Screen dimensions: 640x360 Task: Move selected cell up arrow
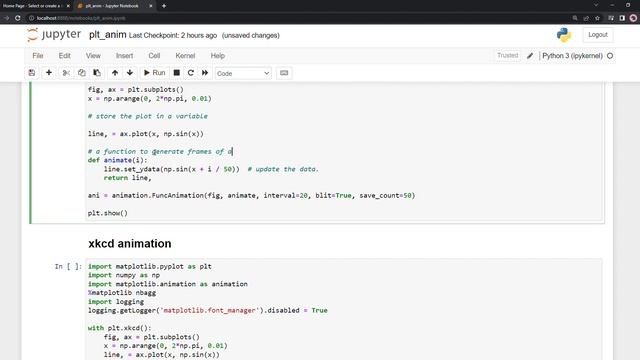click(115, 73)
